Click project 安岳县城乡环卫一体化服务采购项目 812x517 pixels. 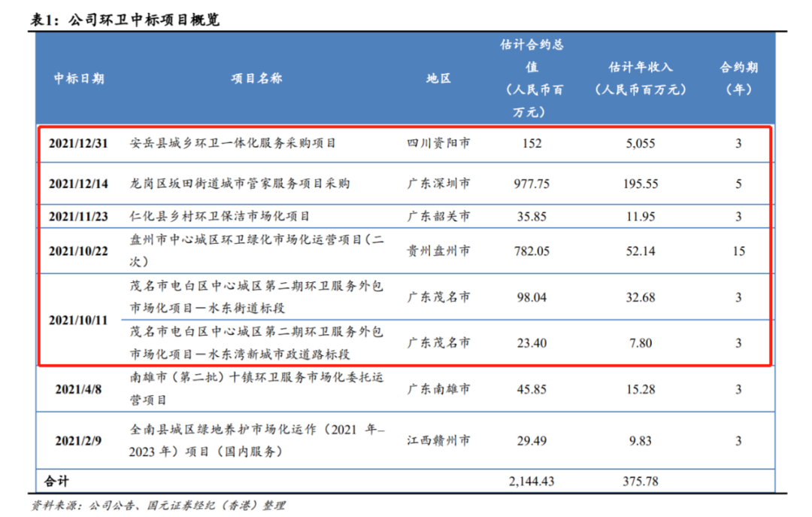(232, 143)
